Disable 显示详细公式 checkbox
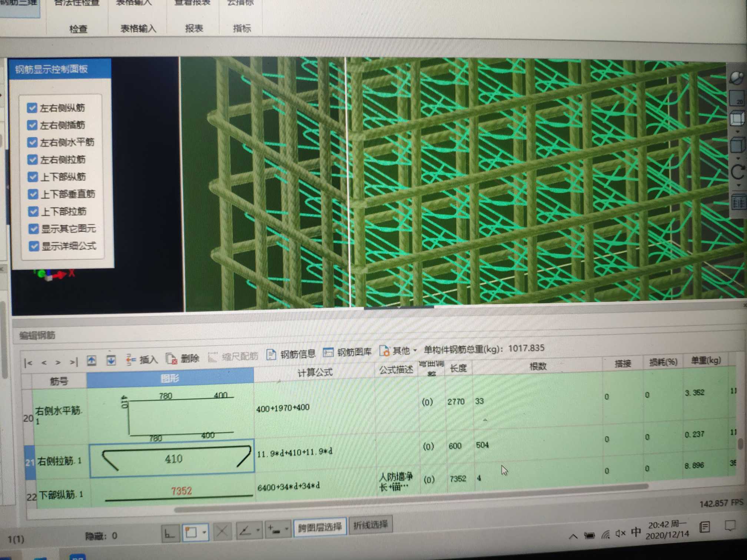The height and width of the screenshot is (560, 747). (x=34, y=246)
